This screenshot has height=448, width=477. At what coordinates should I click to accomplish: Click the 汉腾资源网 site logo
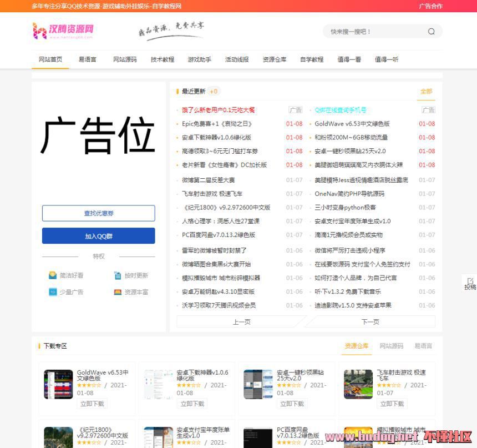pos(63,31)
